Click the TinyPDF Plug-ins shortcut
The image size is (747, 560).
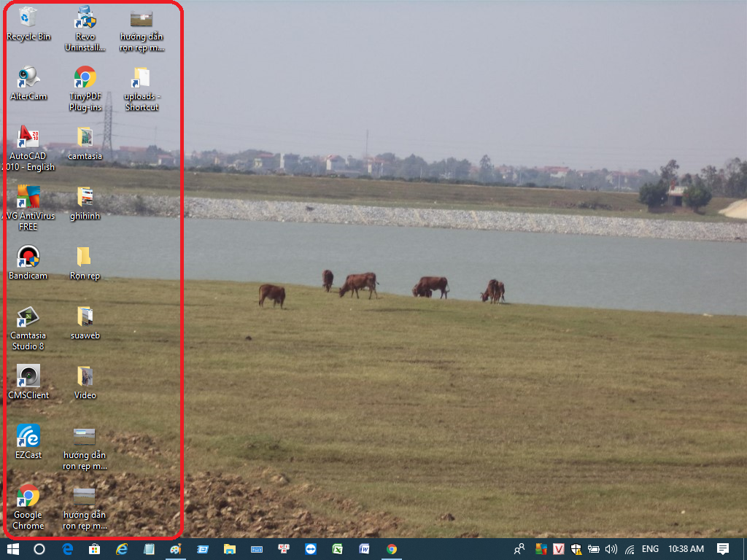point(85,77)
